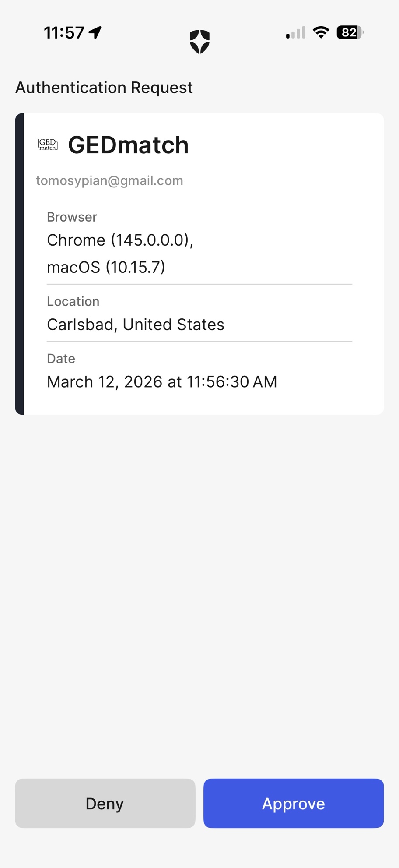Tap the Guardian shield logo icon
Viewport: 399px width, 868px height.
(x=199, y=42)
